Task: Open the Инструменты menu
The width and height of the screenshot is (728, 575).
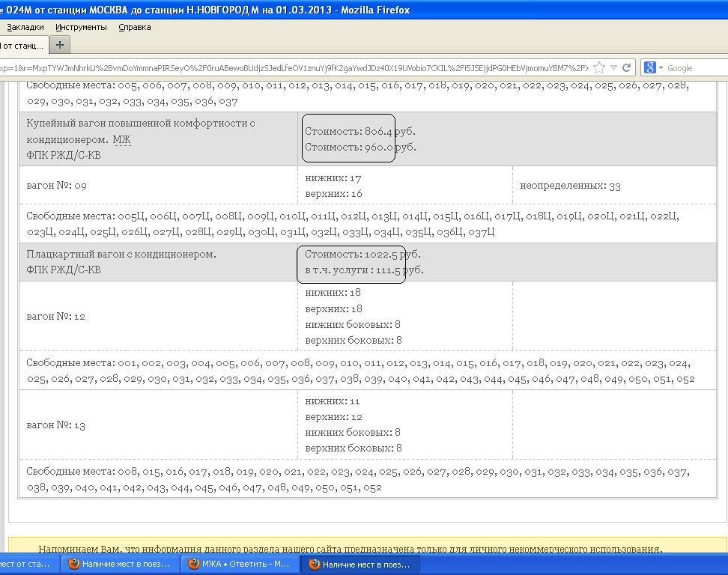Action: [81, 27]
